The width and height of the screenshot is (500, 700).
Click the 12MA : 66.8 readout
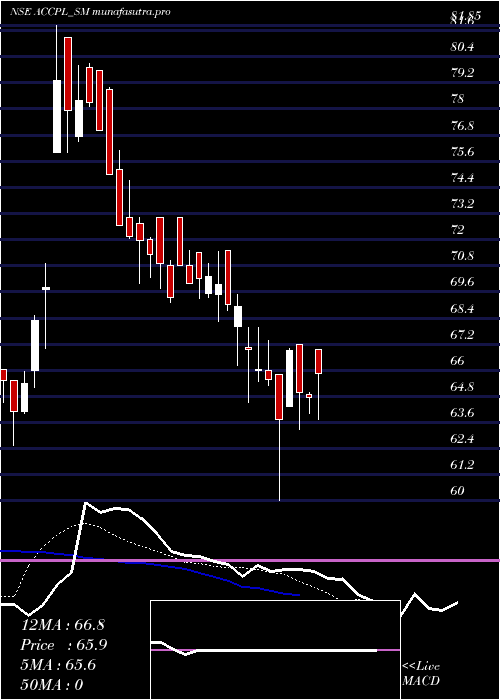(x=63, y=625)
